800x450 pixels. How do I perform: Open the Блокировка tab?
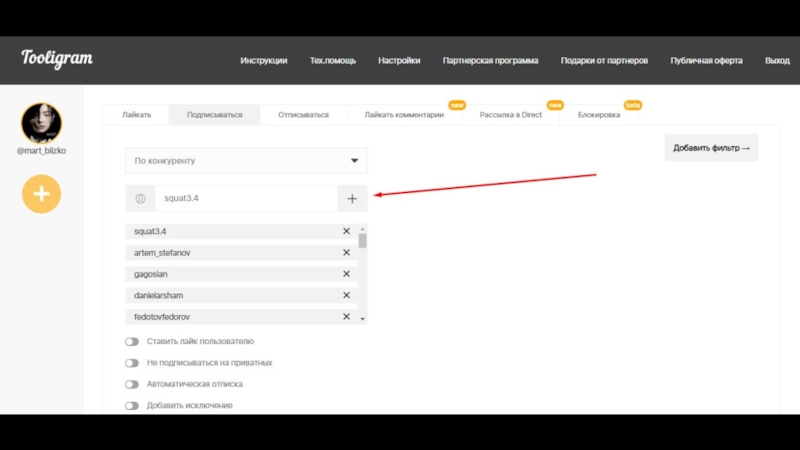coord(599,115)
